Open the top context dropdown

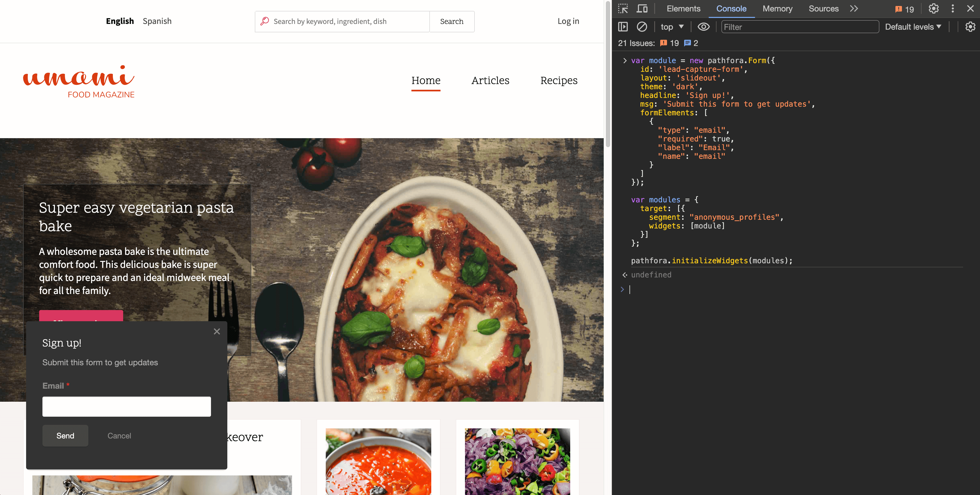click(x=672, y=27)
